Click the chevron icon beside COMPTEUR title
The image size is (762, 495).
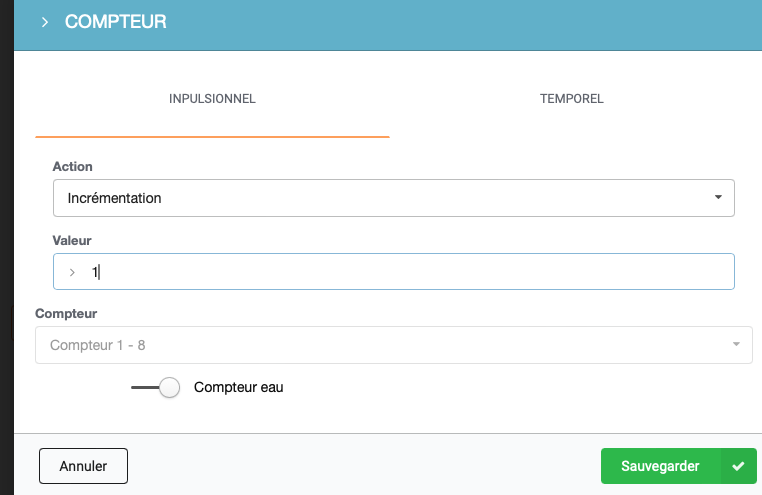click(x=45, y=22)
